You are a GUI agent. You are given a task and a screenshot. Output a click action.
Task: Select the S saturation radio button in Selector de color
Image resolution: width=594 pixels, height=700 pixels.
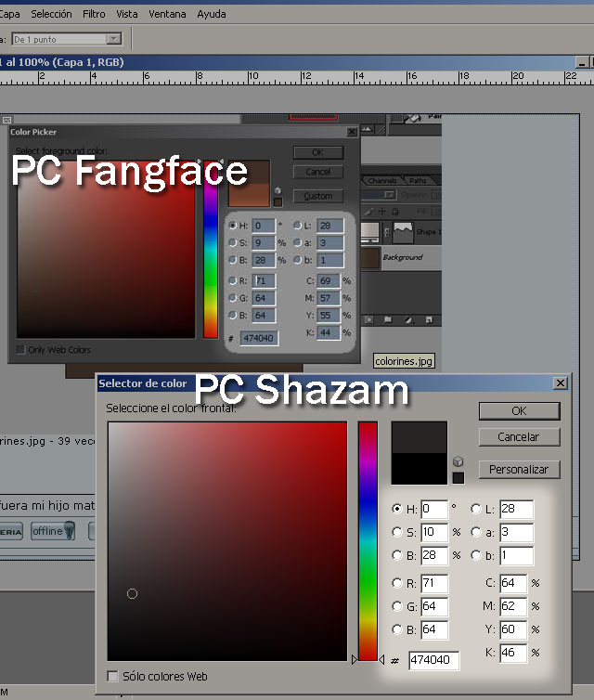396,532
